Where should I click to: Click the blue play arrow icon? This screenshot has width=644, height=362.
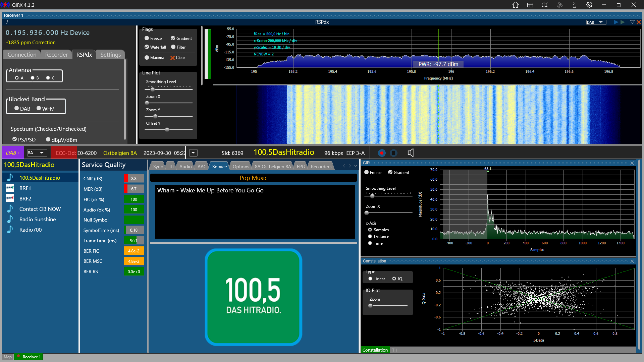point(616,22)
